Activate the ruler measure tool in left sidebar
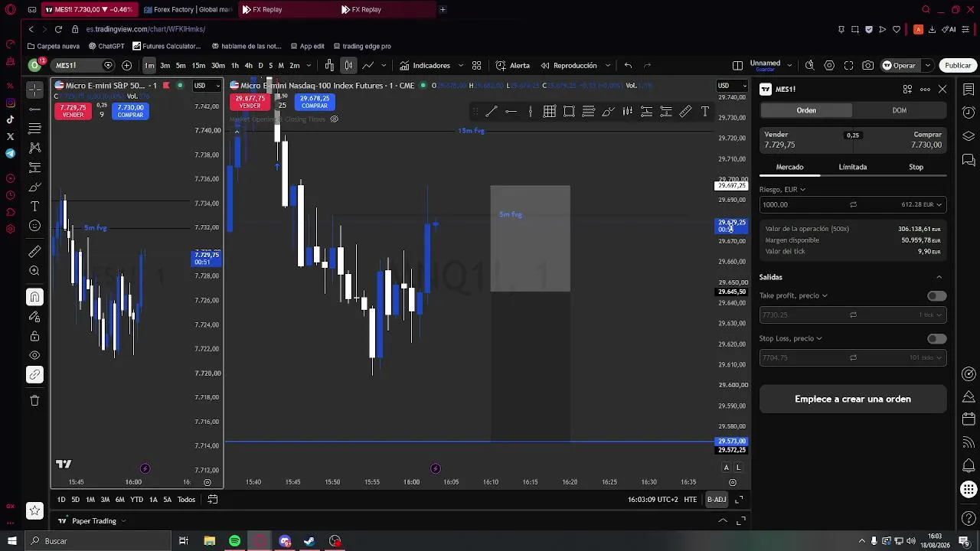980x551 pixels. 34,252
